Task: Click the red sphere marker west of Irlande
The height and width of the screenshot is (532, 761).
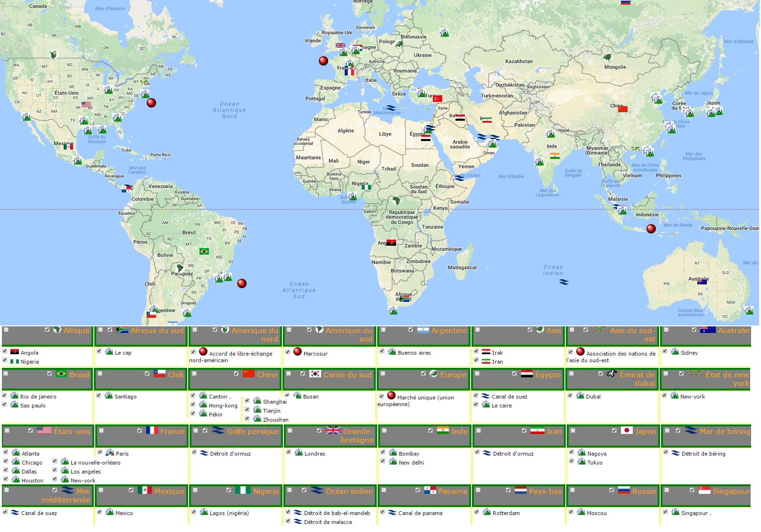Action: coord(323,61)
